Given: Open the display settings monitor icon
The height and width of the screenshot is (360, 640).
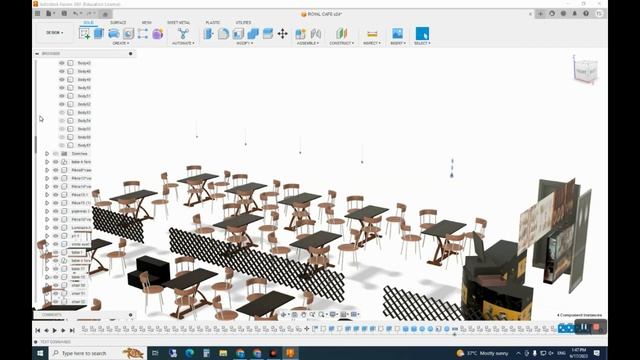Looking at the screenshot, I should (x=333, y=314).
